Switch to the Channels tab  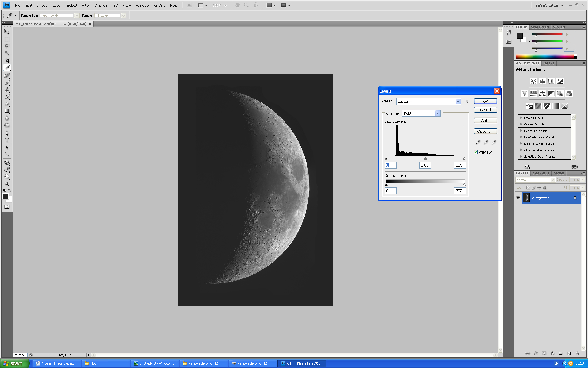541,173
